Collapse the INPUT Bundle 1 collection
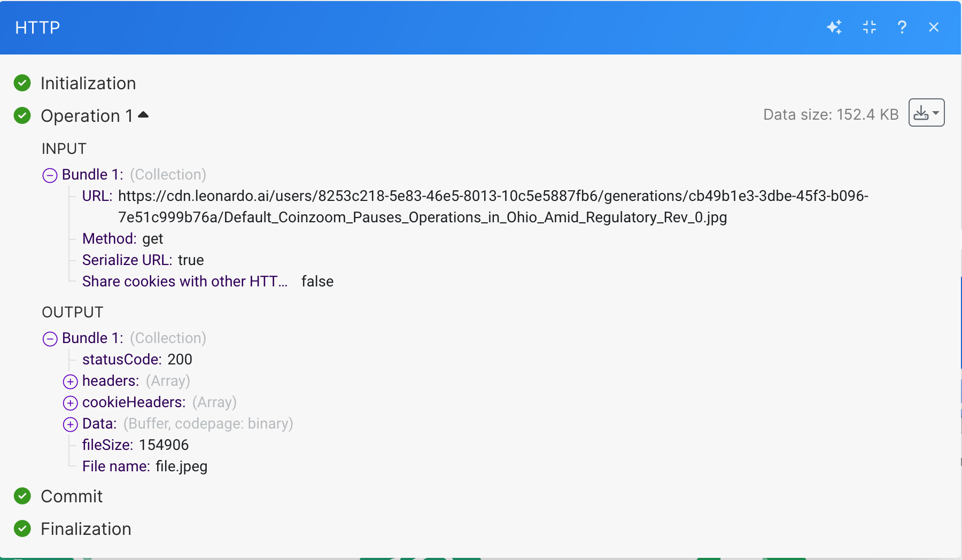 click(50, 175)
